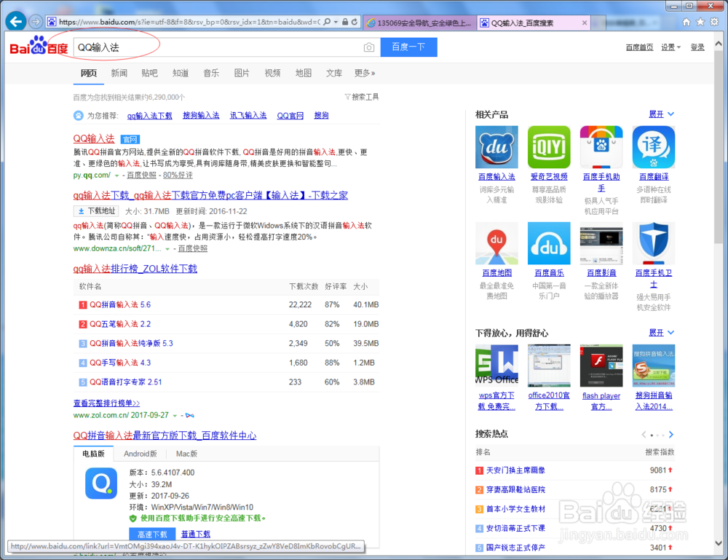The width and height of the screenshot is (728, 560).
Task: Open the 百度手机卫士 shield icon
Action: pos(654,243)
